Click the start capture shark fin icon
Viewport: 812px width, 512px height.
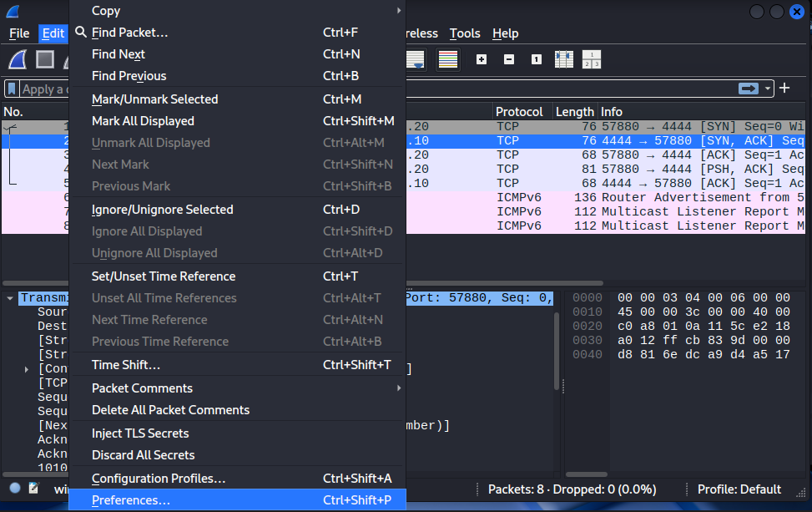tap(18, 60)
